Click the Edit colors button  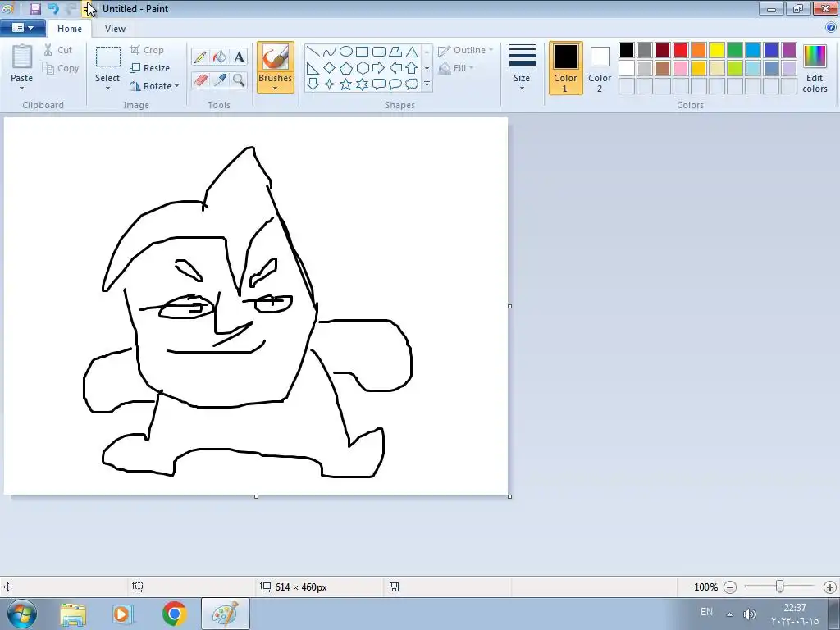tap(815, 69)
